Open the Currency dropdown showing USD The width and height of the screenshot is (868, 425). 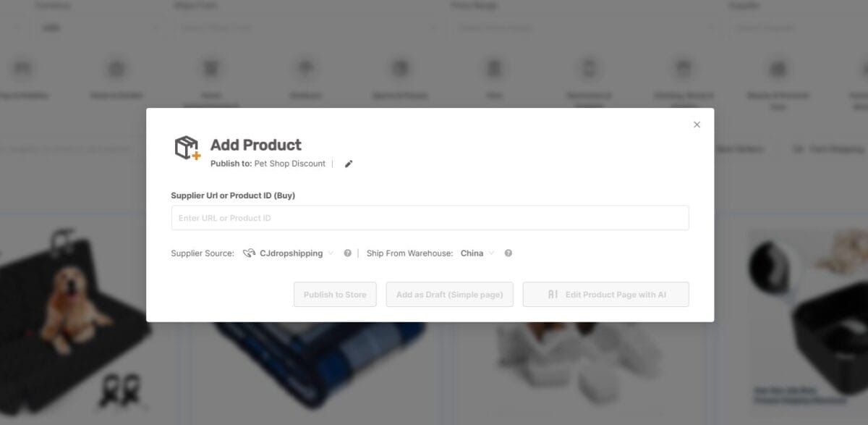[x=101, y=28]
